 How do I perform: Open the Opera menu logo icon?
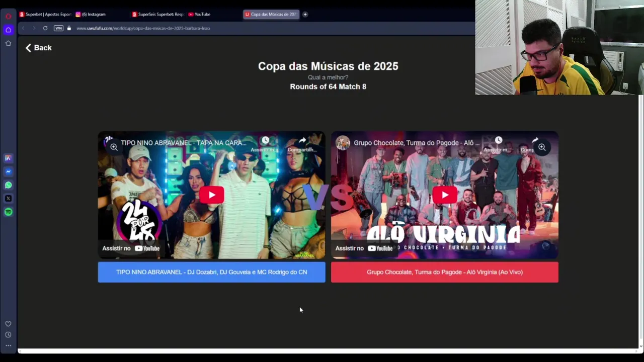tap(8, 16)
